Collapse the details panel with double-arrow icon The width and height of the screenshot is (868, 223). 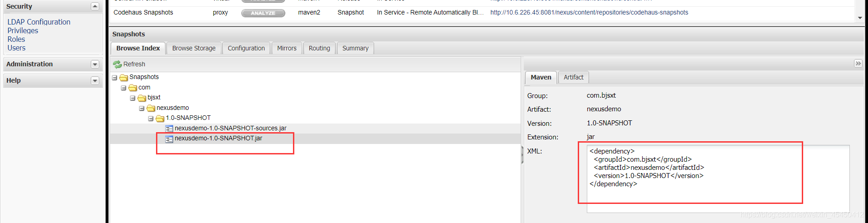pyautogui.click(x=858, y=64)
